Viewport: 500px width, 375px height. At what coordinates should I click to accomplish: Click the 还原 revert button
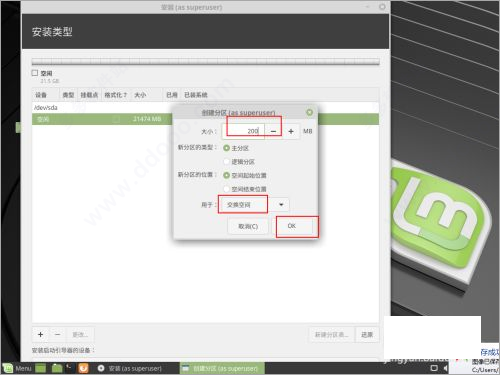367,334
